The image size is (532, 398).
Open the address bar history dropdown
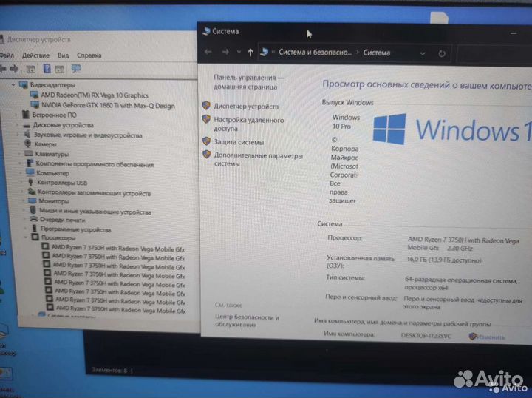(423, 53)
